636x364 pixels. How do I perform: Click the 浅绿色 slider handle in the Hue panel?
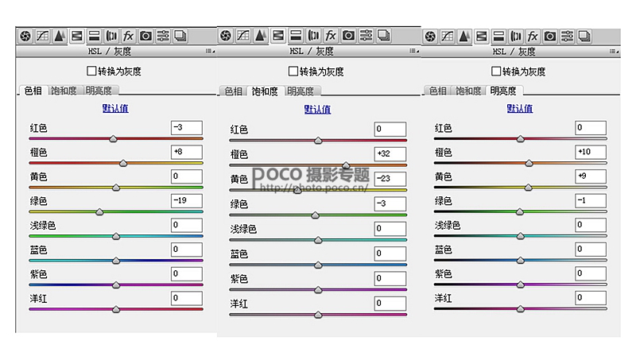click(x=116, y=236)
